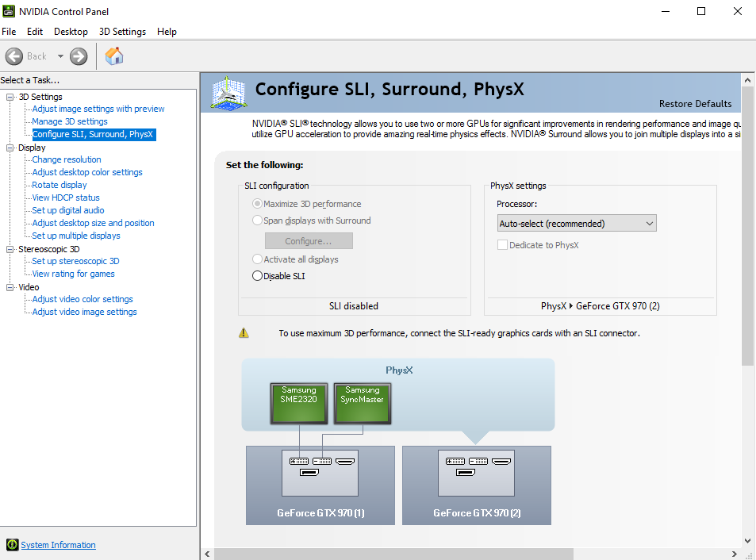Open View rating for games task
756x560 pixels.
click(73, 274)
